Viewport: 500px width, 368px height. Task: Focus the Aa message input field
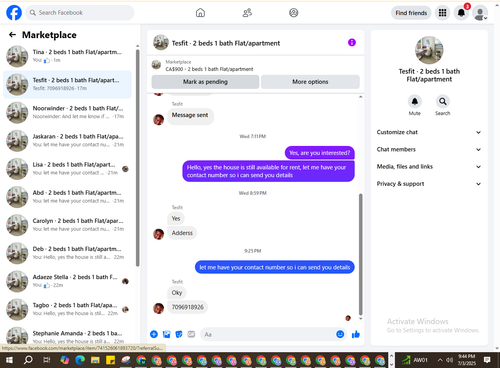(267, 334)
